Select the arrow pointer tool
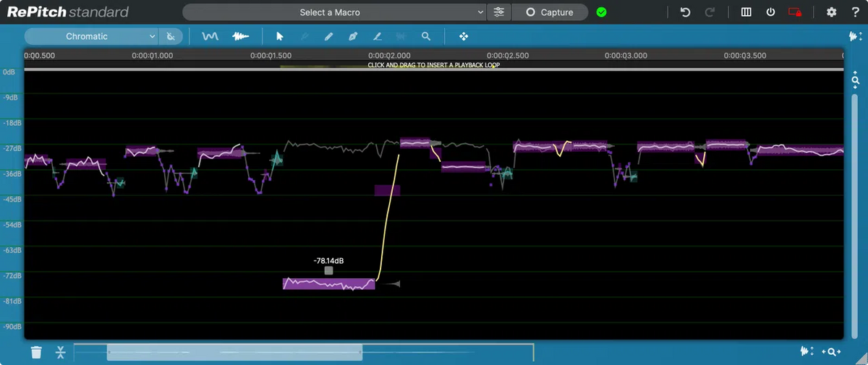868x365 pixels. click(280, 36)
